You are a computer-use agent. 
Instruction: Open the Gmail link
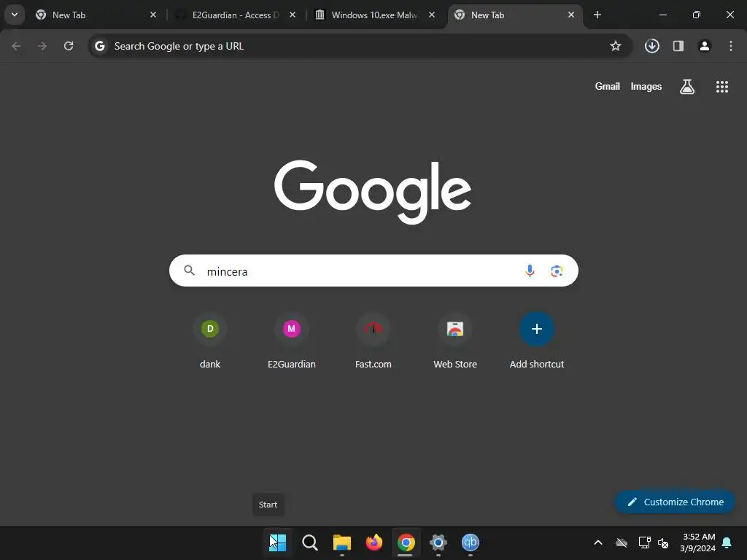(x=608, y=86)
